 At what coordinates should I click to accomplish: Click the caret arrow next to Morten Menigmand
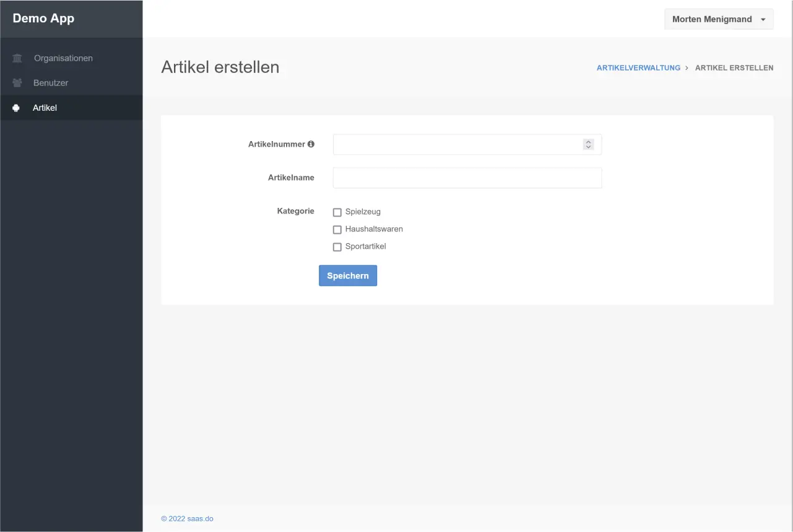pos(763,20)
